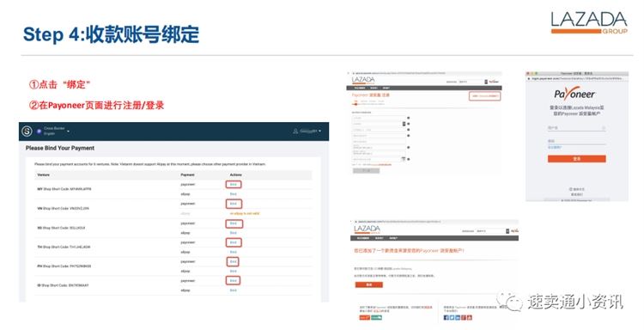Image resolution: width=644 pixels, height=330 pixels.
Task: Click the first text field in registration form
Action: click(379, 119)
